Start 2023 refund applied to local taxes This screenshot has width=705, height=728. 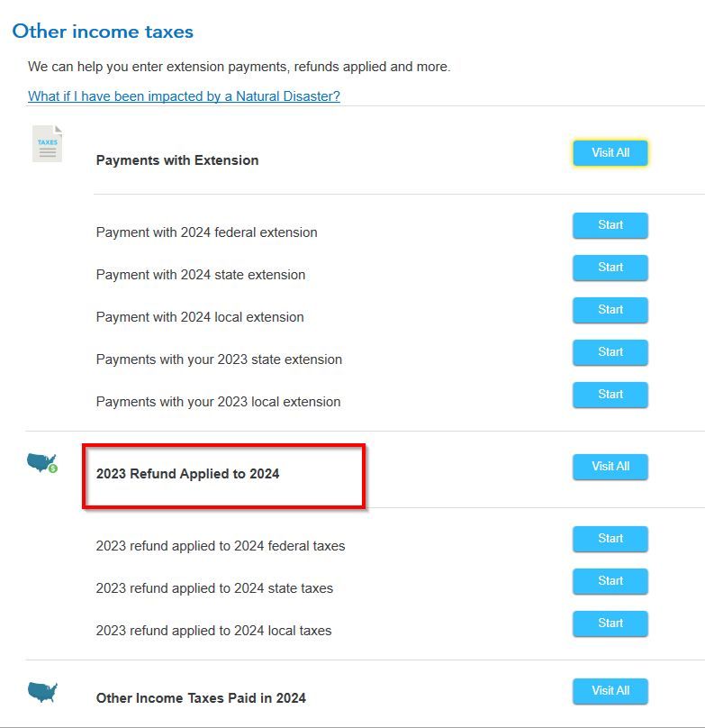(x=610, y=623)
